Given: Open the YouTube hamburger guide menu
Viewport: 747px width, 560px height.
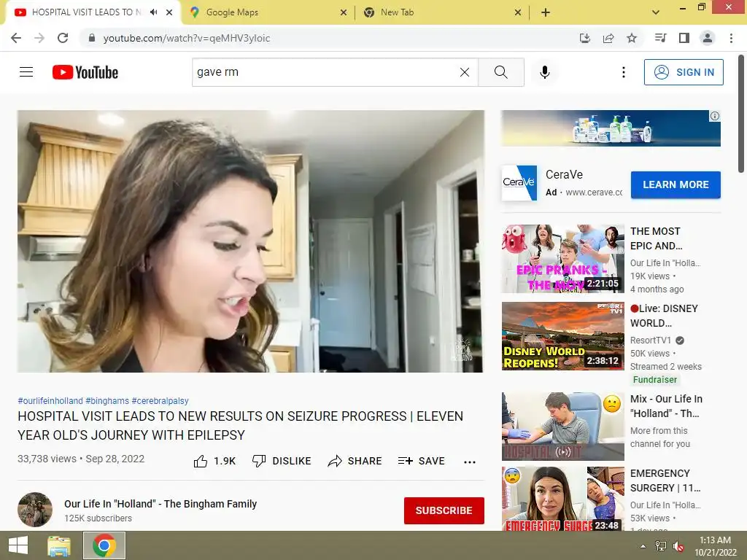Looking at the screenshot, I should (26, 72).
